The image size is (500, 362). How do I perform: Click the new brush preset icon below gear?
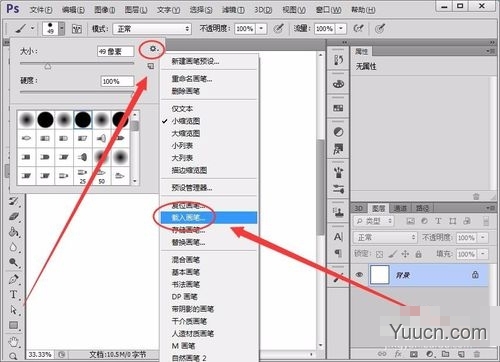click(151, 66)
